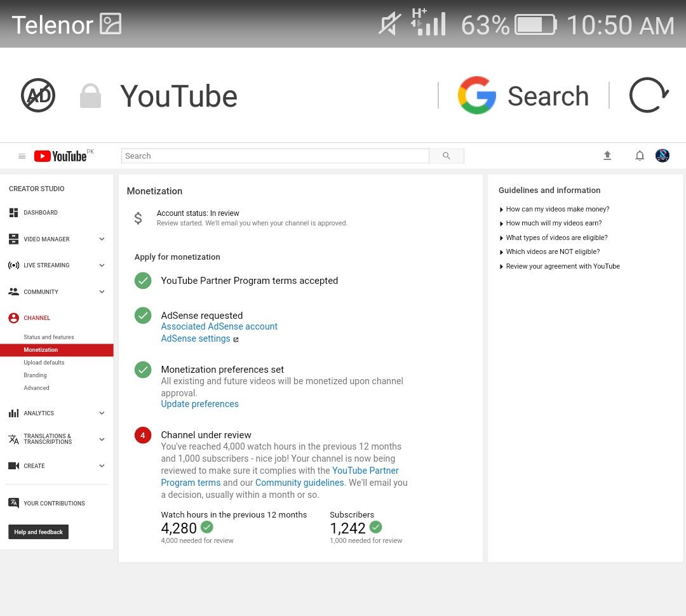Click the magnifier search button
686x616 pixels.
(x=447, y=156)
